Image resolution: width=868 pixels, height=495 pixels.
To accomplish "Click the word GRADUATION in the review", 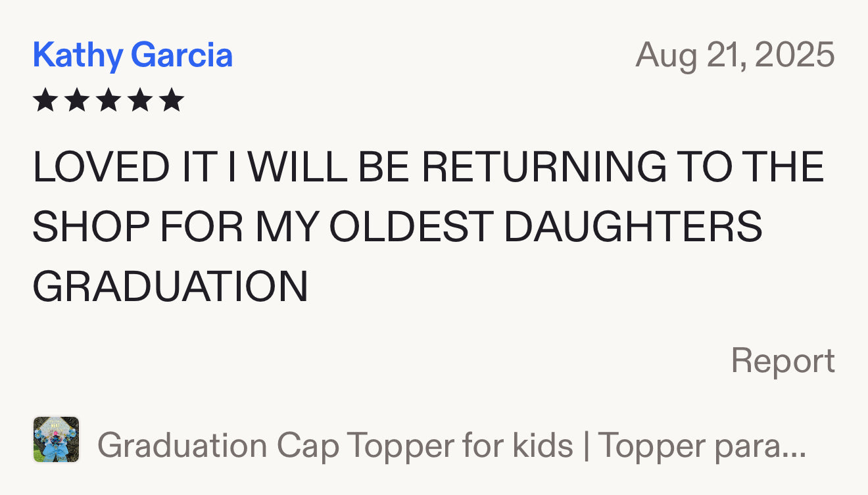I will (x=170, y=286).
